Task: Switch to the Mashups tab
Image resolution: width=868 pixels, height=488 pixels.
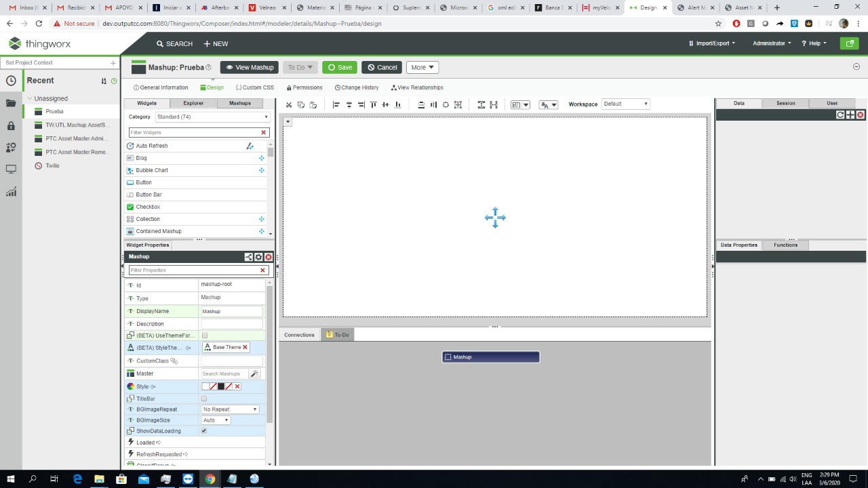Action: coord(239,103)
